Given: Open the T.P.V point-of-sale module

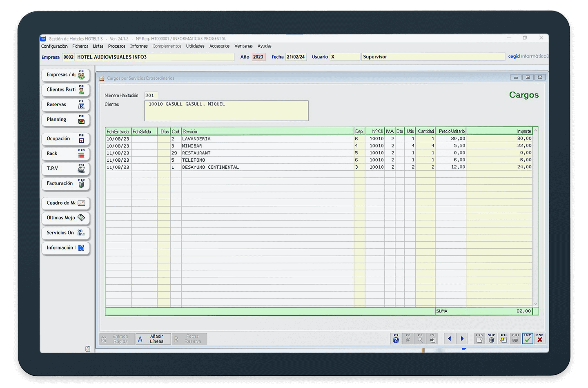Looking at the screenshot, I should point(65,169).
